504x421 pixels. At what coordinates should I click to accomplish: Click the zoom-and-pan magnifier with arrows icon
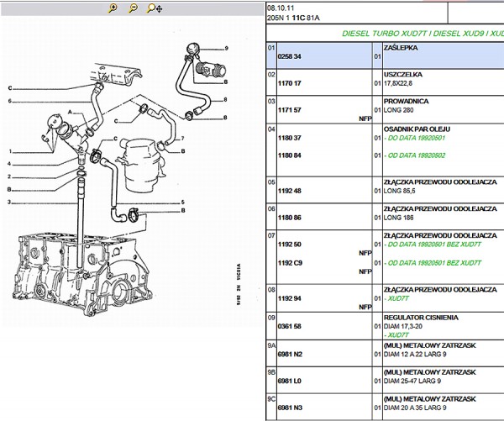pos(155,8)
